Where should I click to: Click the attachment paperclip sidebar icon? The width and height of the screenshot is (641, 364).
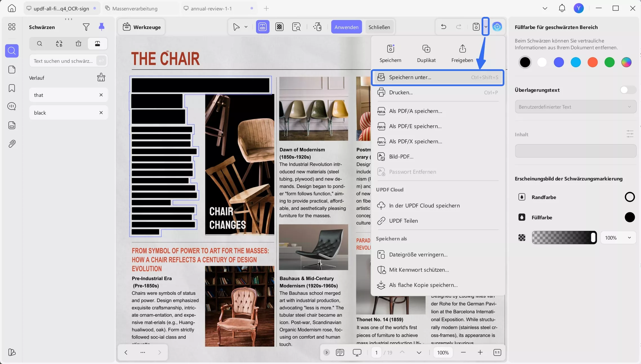12,144
